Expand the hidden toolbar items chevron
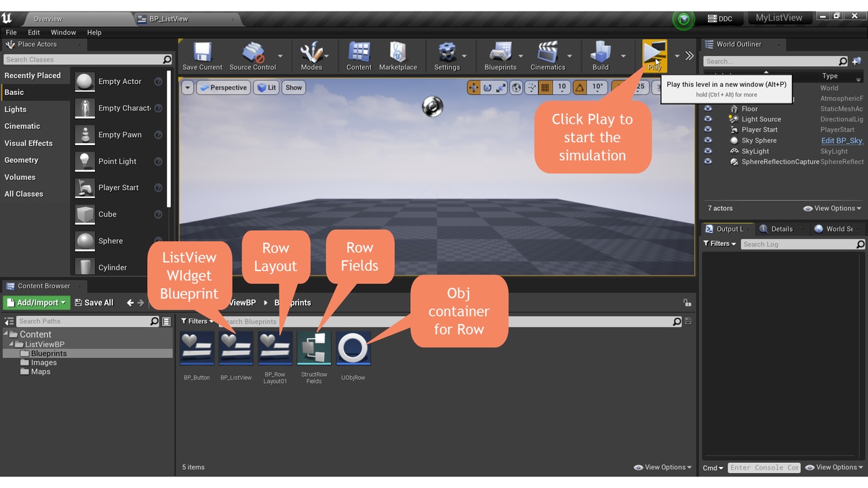This screenshot has width=868, height=488. click(690, 56)
